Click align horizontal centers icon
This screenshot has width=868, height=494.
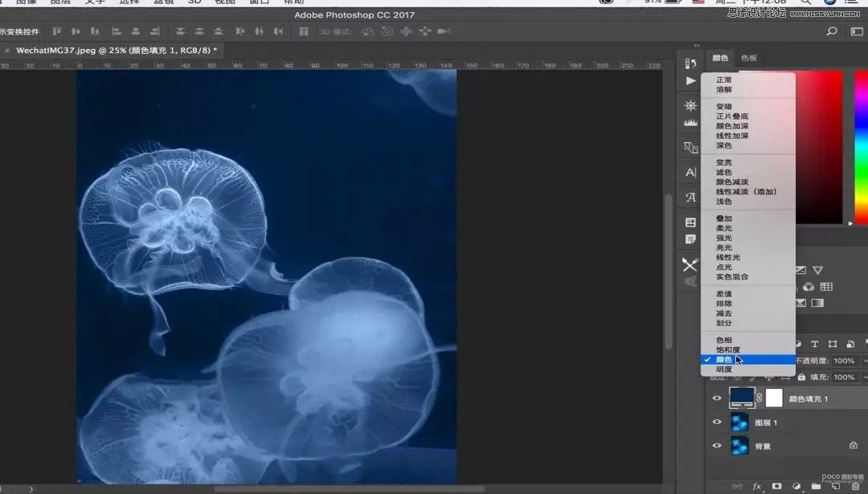point(136,31)
